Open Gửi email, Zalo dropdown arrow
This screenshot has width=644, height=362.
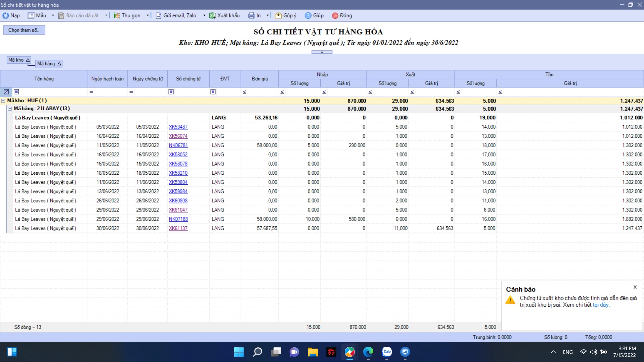pyautogui.click(x=204, y=15)
